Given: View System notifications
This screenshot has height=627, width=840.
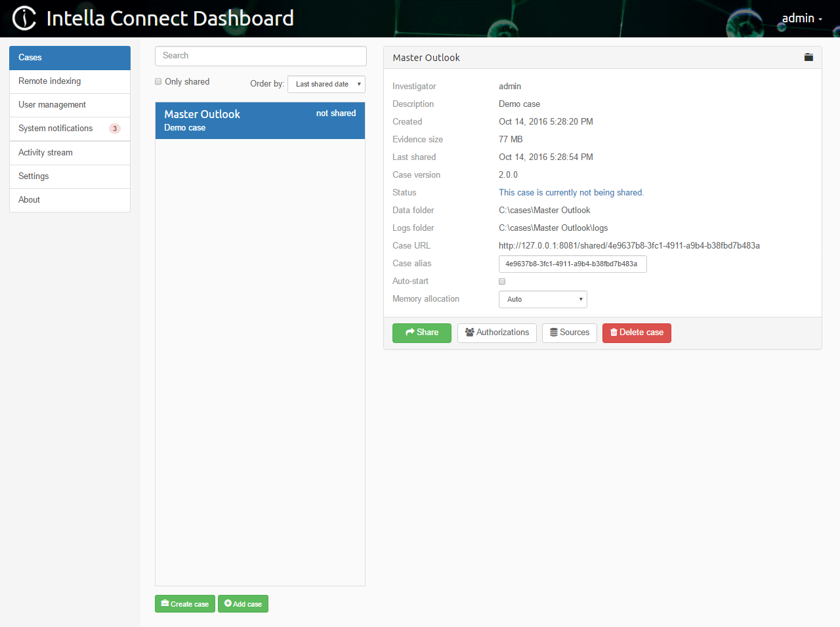Looking at the screenshot, I should [x=56, y=128].
